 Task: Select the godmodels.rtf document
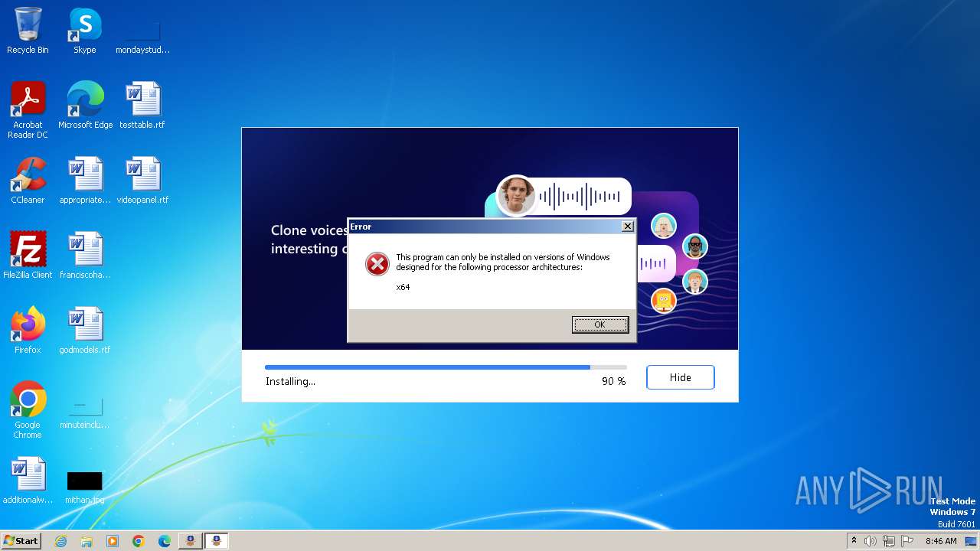[x=85, y=331]
